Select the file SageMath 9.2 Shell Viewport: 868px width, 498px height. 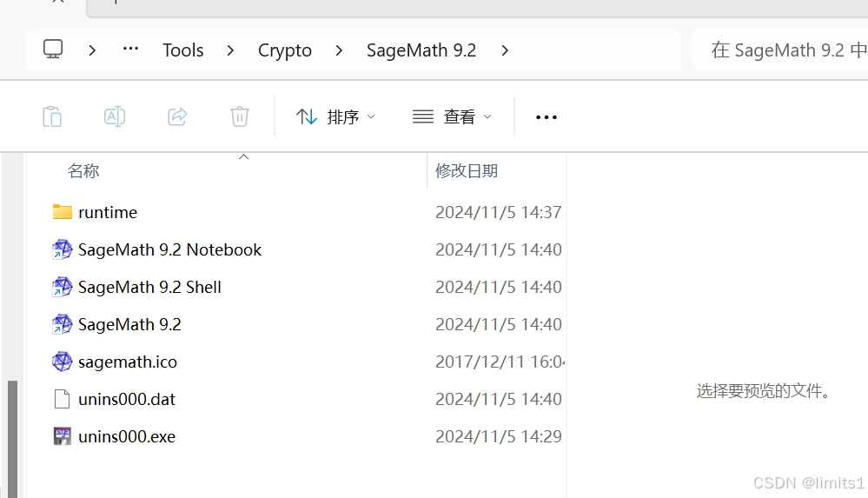(x=149, y=287)
